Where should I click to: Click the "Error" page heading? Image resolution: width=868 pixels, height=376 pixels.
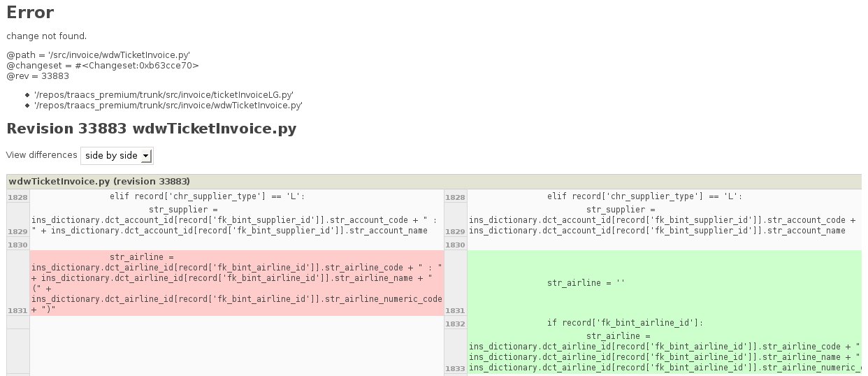coord(30,13)
